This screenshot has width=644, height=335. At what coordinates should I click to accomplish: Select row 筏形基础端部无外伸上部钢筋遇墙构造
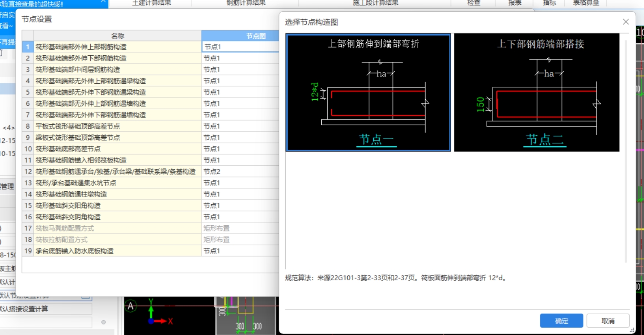117,104
